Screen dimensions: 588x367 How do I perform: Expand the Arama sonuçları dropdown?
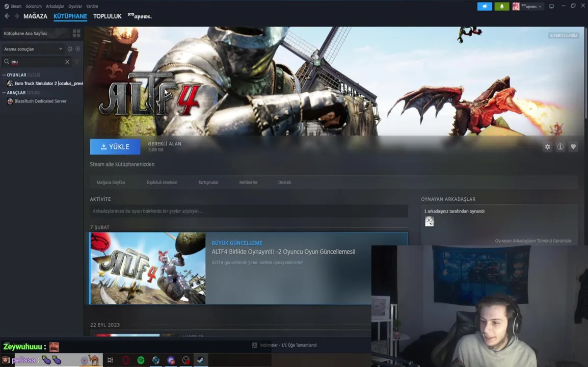click(32, 49)
